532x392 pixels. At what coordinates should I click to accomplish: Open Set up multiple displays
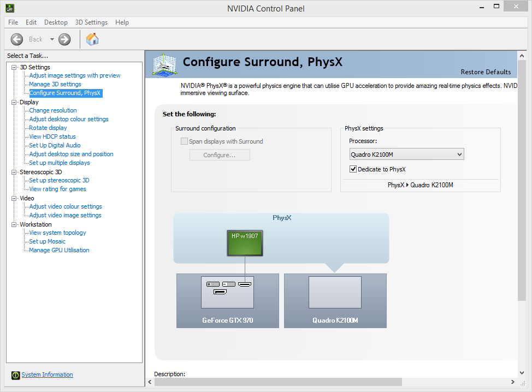(x=60, y=163)
